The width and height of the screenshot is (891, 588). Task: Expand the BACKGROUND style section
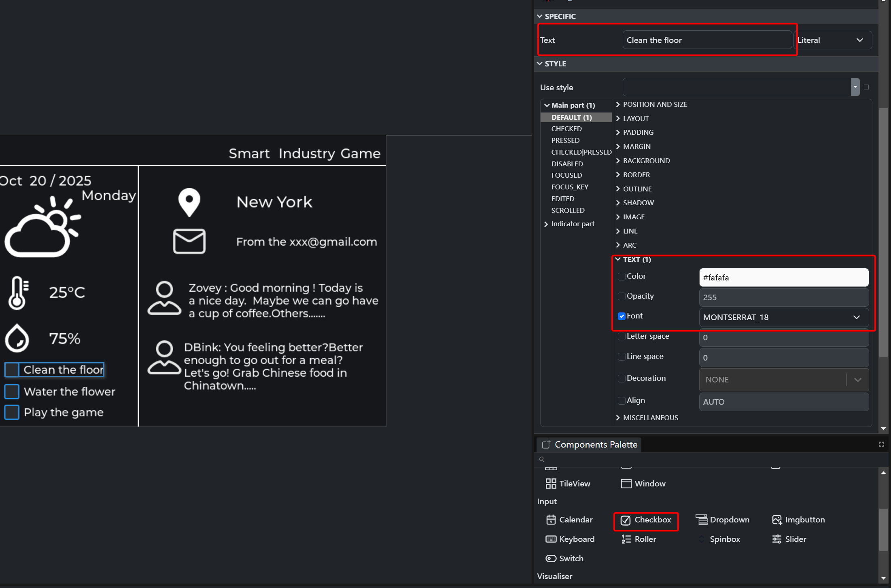pos(646,161)
